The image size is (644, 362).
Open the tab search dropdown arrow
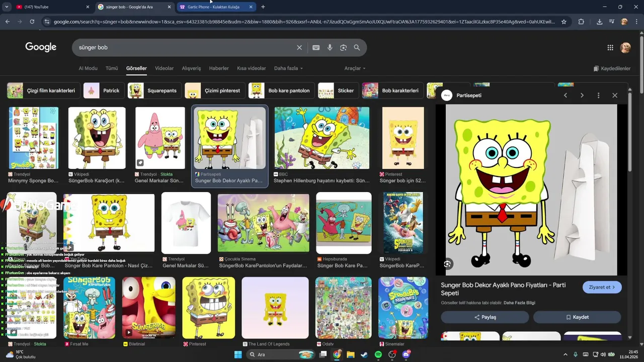coord(7,7)
